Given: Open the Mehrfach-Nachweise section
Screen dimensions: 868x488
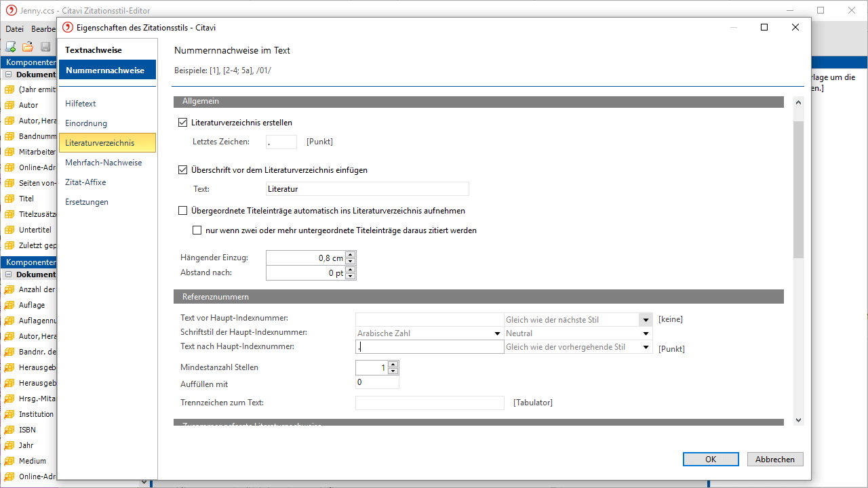Looking at the screenshot, I should [103, 163].
